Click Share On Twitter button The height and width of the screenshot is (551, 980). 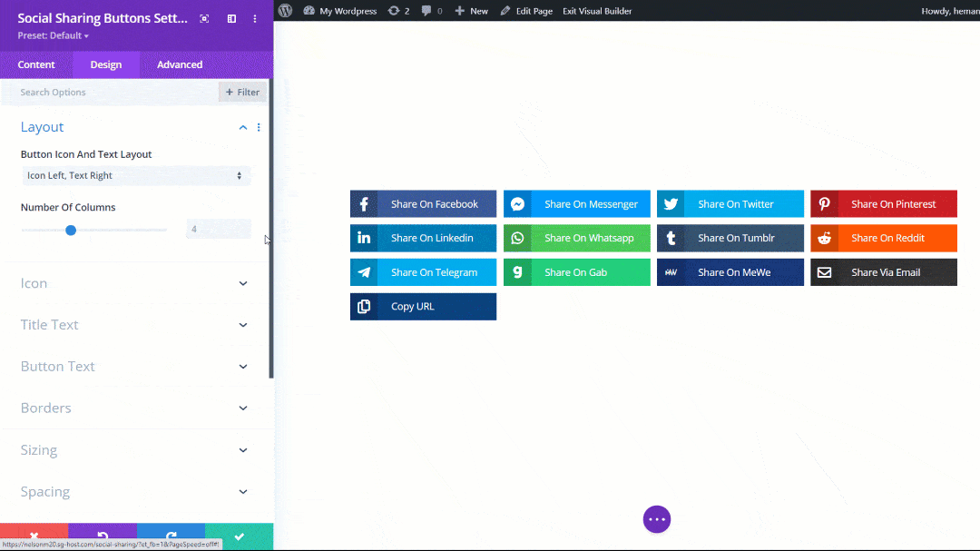[730, 204]
